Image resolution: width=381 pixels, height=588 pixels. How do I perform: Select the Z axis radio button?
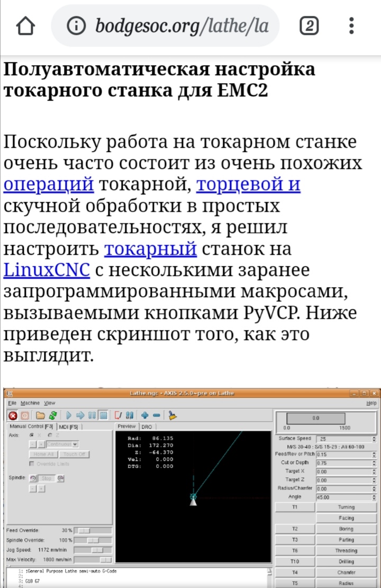click(50, 435)
